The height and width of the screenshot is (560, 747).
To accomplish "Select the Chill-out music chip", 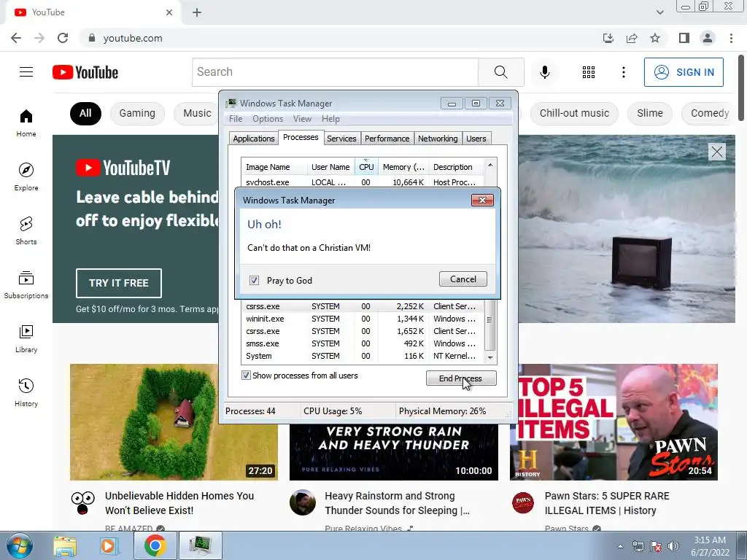I will click(x=574, y=113).
